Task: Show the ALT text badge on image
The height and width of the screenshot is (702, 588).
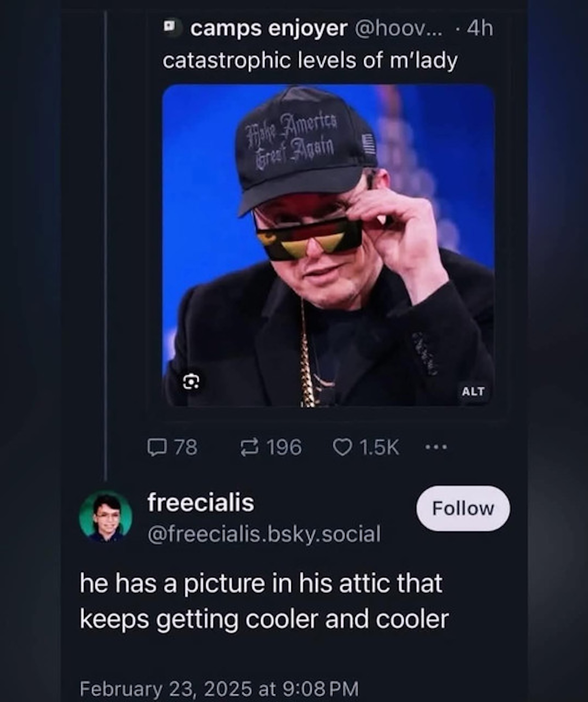Action: 473,391
